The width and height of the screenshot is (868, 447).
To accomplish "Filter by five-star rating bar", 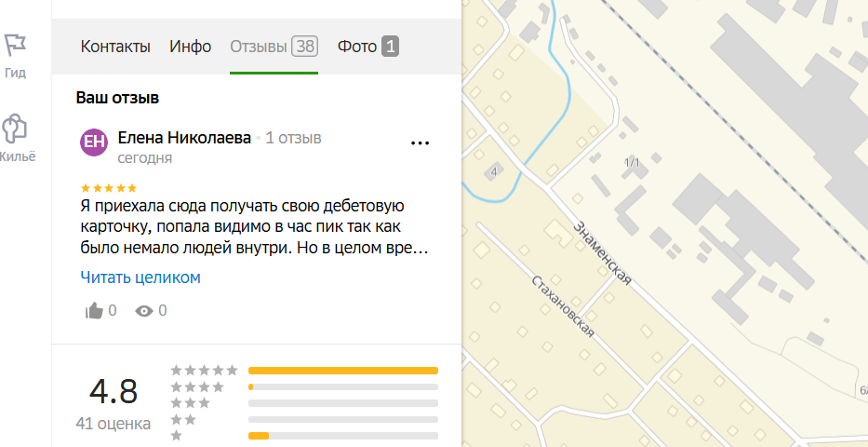I will point(343,370).
